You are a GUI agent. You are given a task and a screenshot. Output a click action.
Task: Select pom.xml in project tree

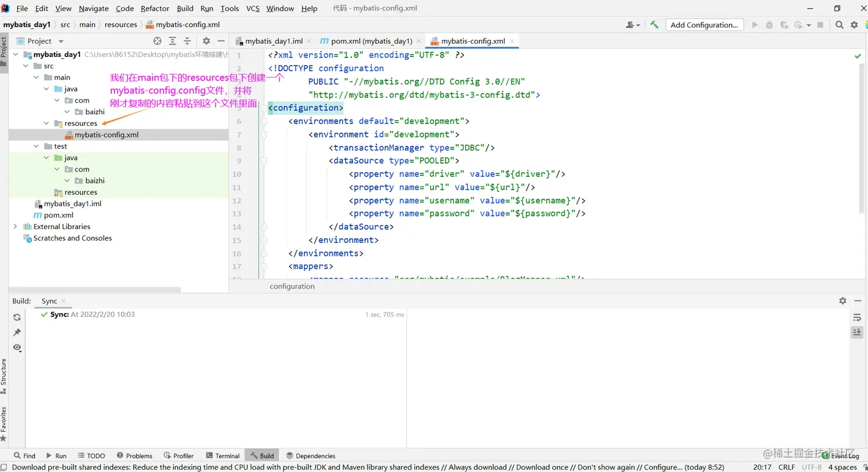point(59,215)
